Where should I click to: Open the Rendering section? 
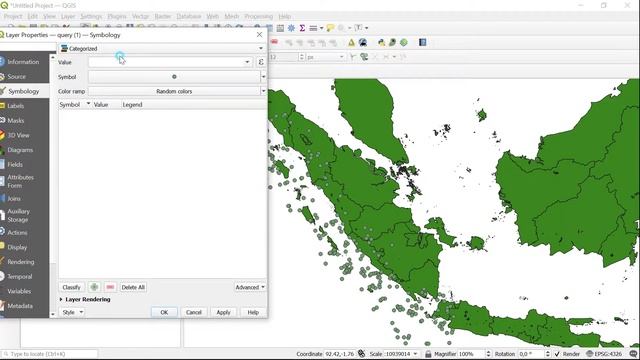[x=20, y=262]
